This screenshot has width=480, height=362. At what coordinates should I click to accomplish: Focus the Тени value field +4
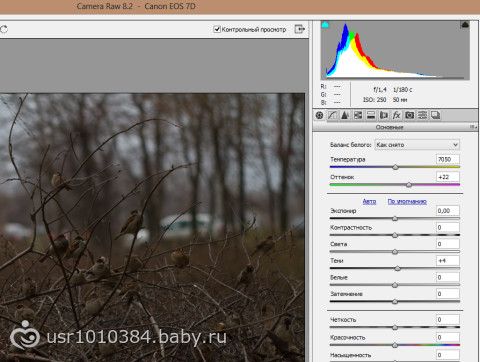448,261
